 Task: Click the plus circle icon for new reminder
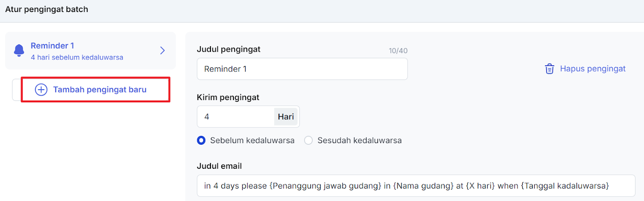coord(41,90)
